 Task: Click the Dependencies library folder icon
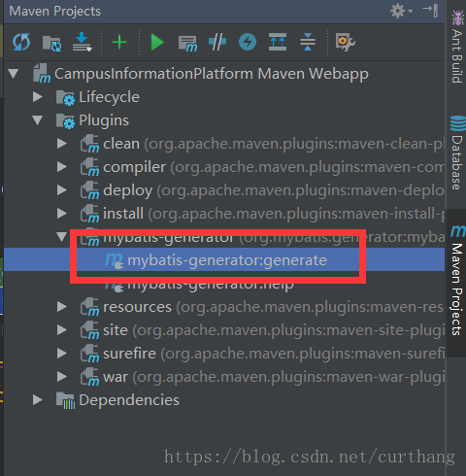point(65,400)
